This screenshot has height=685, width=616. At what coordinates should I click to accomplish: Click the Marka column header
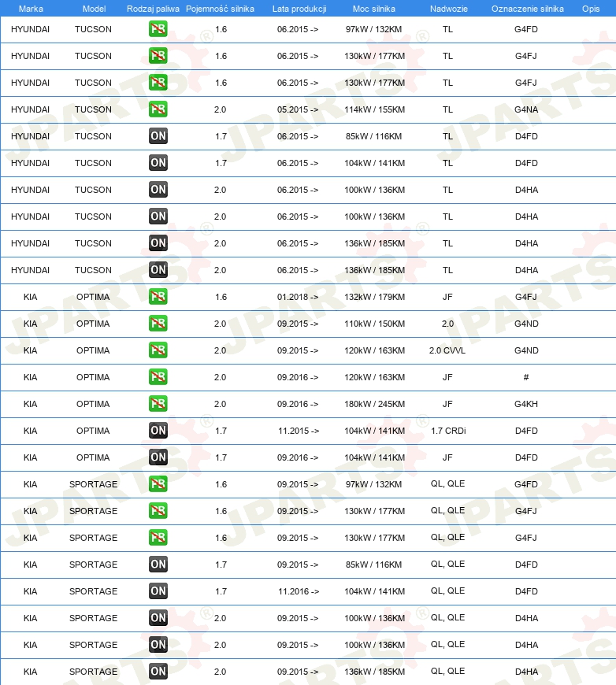pos(31,9)
